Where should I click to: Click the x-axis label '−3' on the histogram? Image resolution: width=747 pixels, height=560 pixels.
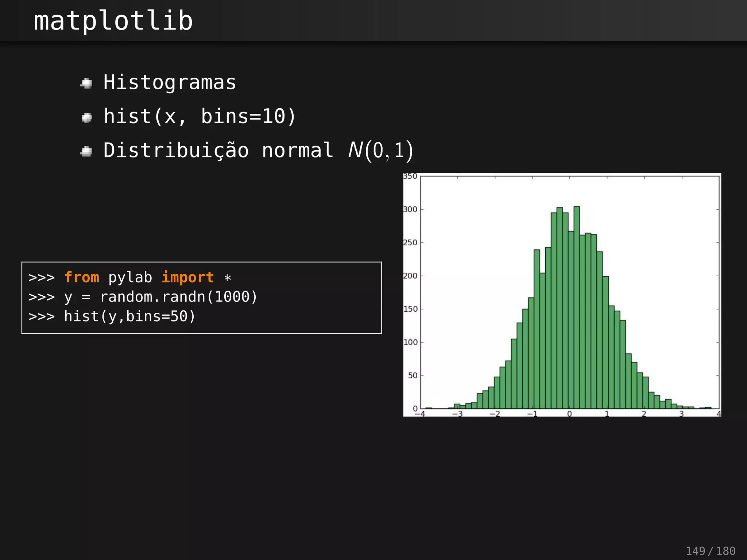[x=457, y=414]
